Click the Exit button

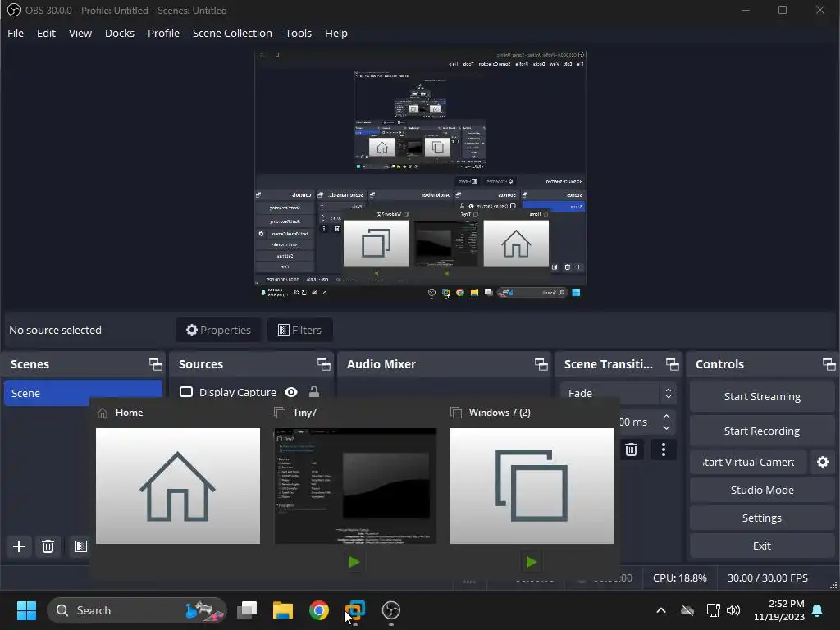click(x=762, y=546)
